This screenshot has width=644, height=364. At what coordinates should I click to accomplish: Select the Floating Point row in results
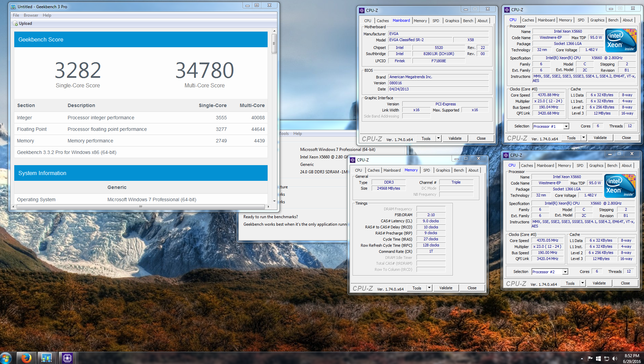pyautogui.click(x=141, y=129)
